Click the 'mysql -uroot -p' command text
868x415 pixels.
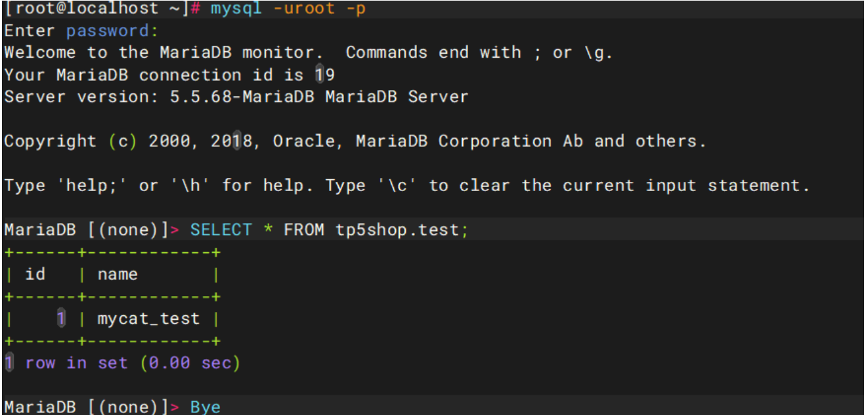288,9
